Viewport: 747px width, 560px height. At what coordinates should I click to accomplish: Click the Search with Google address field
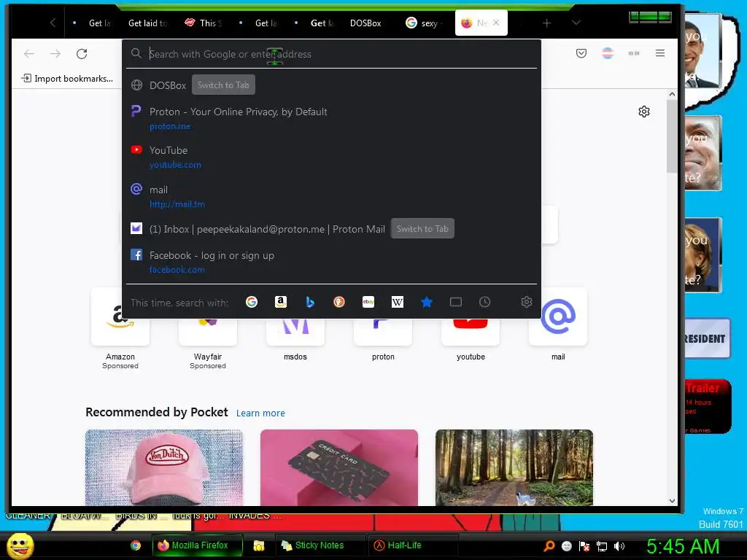(333, 54)
